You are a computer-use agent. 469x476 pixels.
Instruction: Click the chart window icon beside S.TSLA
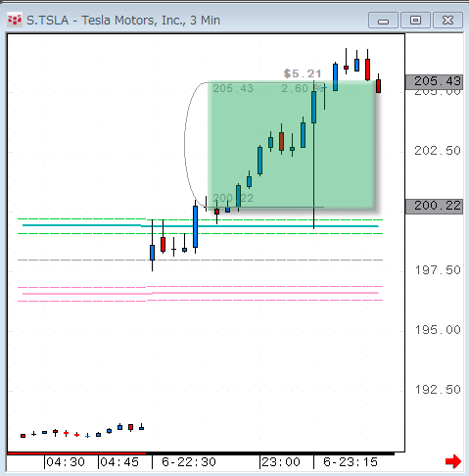coord(15,20)
